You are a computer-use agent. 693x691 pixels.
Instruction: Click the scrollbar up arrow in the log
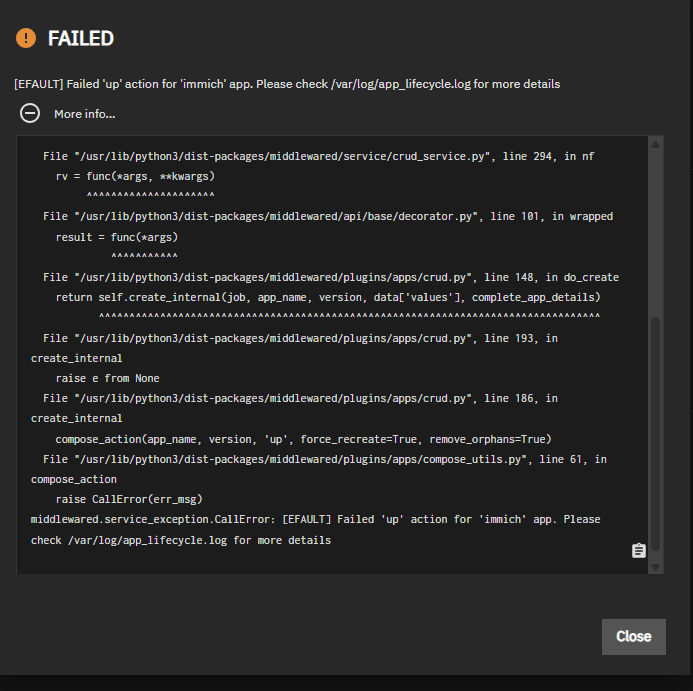pyautogui.click(x=656, y=146)
